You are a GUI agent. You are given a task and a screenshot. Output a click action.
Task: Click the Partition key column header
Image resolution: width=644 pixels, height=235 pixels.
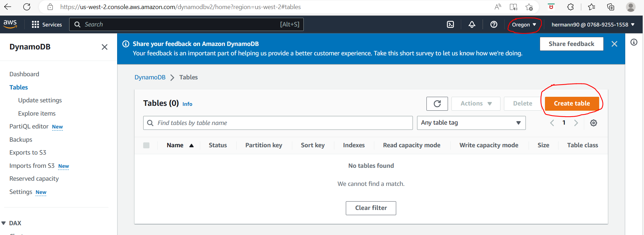click(x=264, y=145)
